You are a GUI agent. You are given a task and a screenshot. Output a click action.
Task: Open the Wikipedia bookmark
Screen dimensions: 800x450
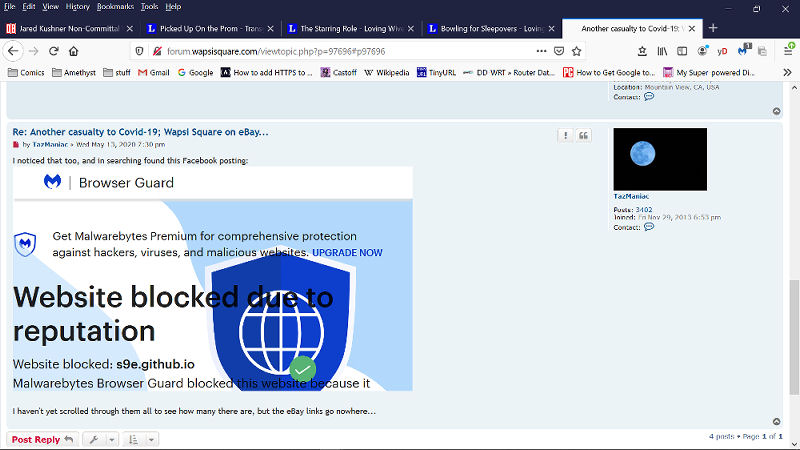(x=387, y=72)
